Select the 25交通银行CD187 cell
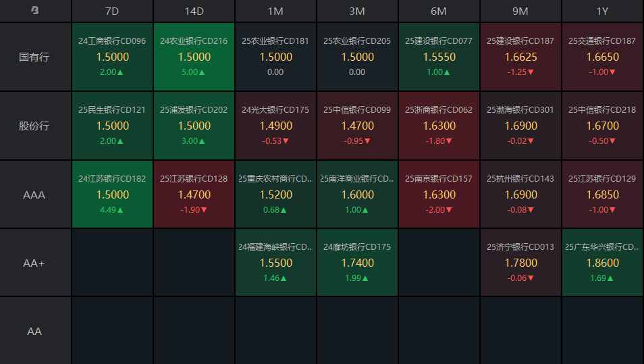 click(x=602, y=57)
